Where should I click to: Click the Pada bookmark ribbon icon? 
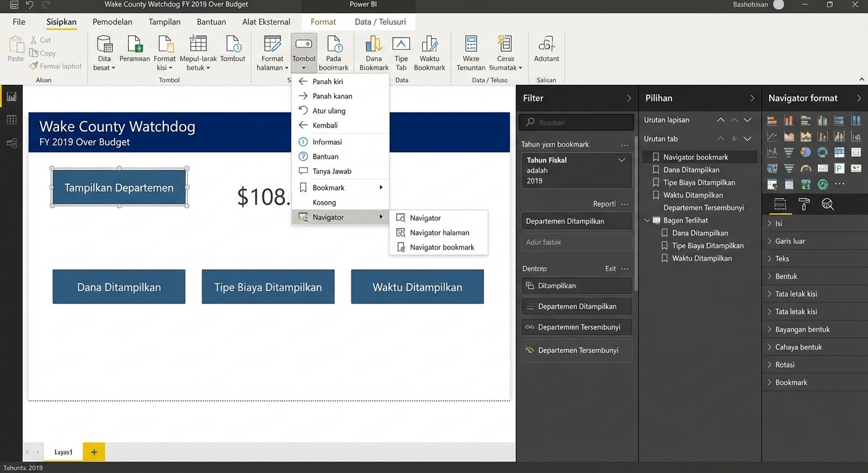334,44
